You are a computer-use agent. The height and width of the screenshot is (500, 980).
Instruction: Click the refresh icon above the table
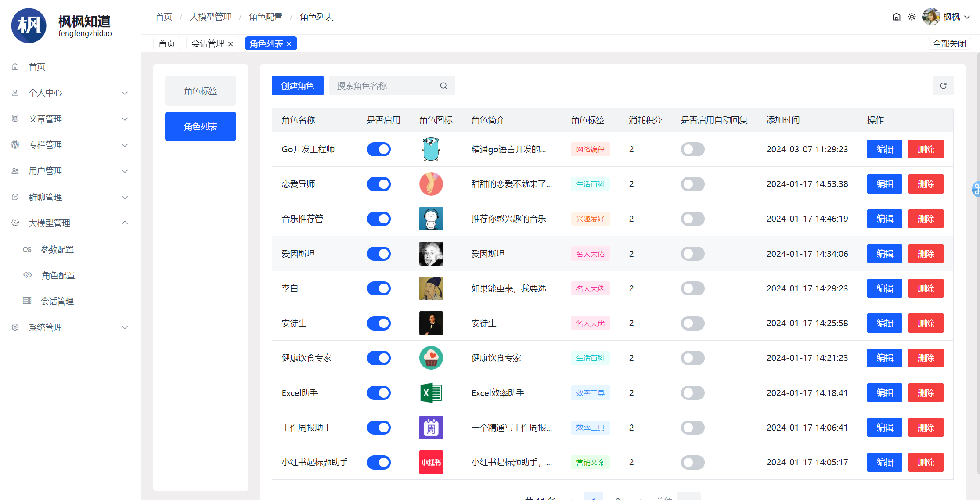(x=943, y=86)
